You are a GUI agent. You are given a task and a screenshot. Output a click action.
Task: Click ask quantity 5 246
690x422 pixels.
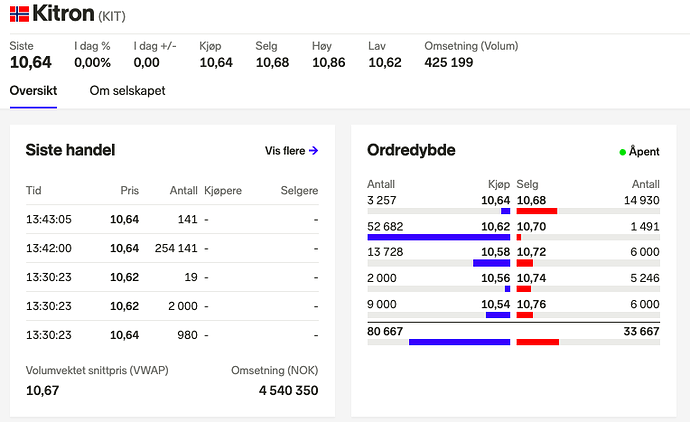click(x=645, y=278)
